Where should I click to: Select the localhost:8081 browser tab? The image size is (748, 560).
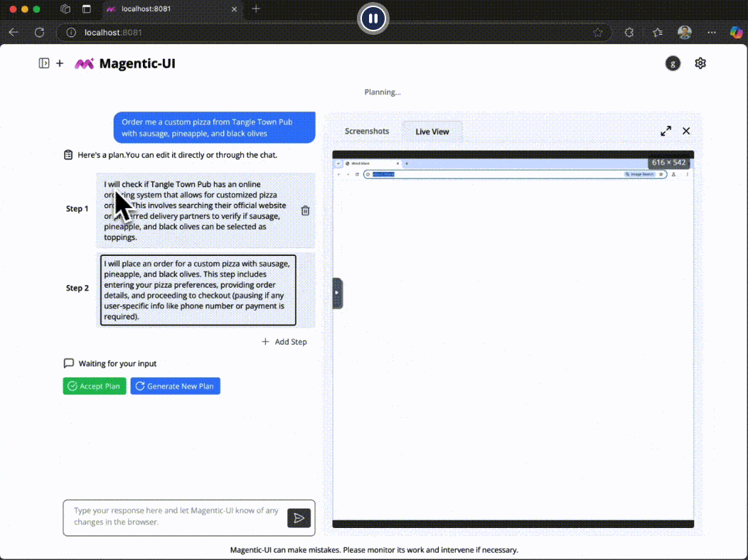point(172,9)
